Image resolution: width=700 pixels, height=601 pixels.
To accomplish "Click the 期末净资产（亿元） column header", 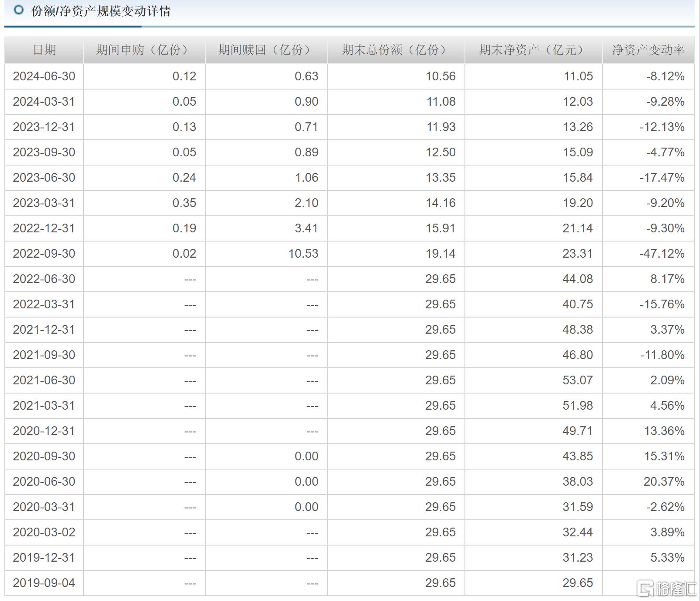I will (534, 50).
